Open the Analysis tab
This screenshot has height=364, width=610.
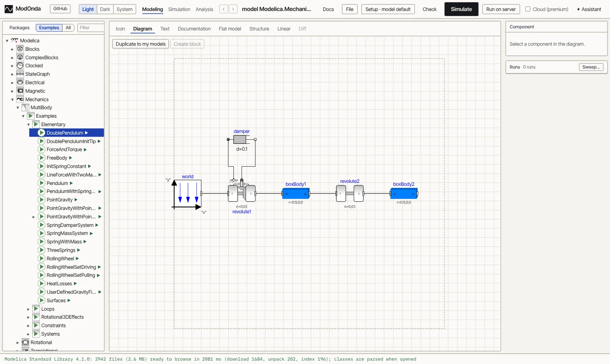click(x=204, y=9)
